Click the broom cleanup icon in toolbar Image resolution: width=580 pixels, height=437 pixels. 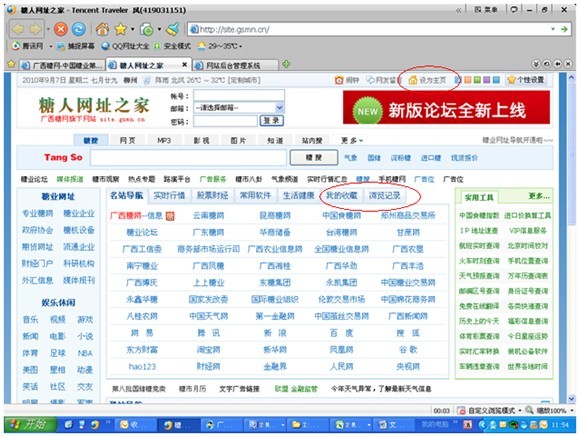[172, 29]
